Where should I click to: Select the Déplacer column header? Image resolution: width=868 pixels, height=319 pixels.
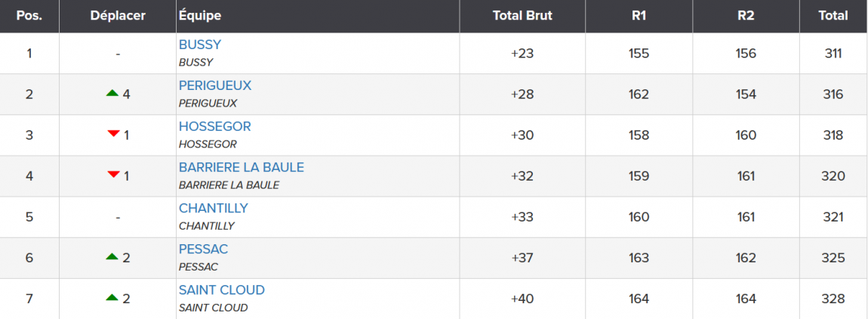point(118,16)
